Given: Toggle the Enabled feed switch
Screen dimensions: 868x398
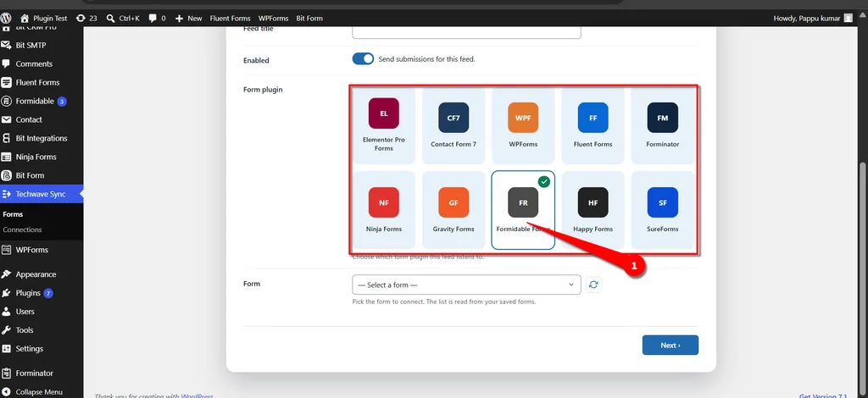Looking at the screenshot, I should tap(363, 59).
